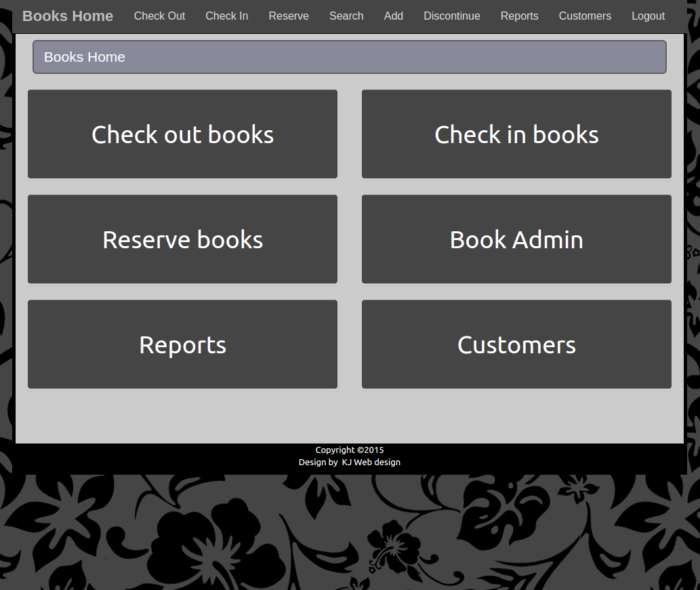Click the Books Home page heading banner
This screenshot has width=700, height=590.
coord(349,57)
